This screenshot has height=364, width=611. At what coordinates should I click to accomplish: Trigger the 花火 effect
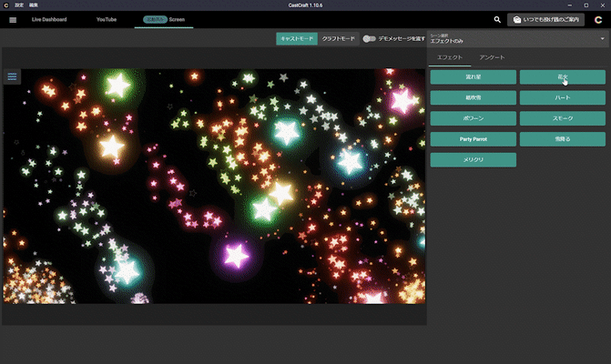tap(563, 77)
